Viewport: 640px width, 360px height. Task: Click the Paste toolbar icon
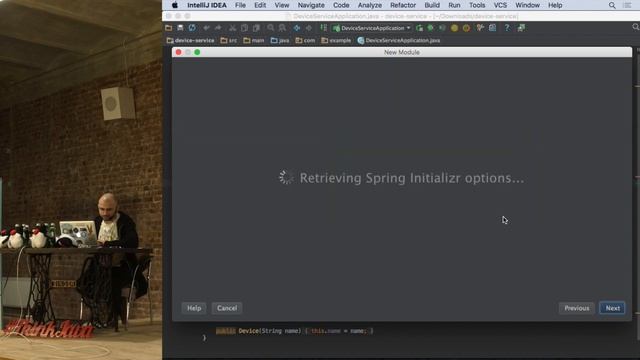pos(256,28)
